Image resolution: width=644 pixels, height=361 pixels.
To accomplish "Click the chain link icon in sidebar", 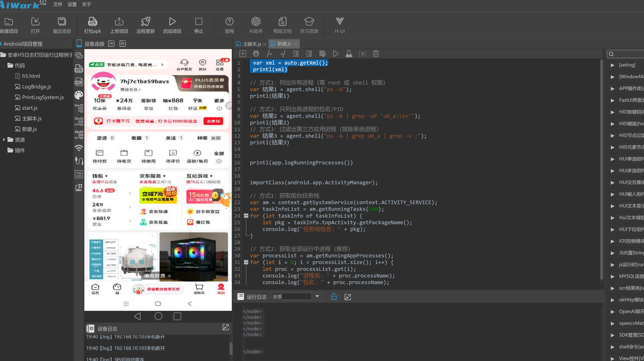I will pyautogui.click(x=79, y=55).
